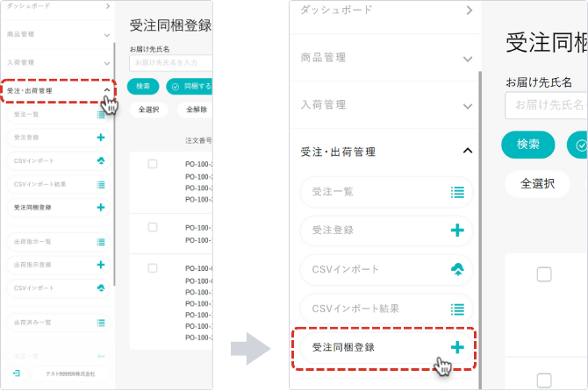Expand the 入荷管理 menu in right panel

(x=467, y=106)
